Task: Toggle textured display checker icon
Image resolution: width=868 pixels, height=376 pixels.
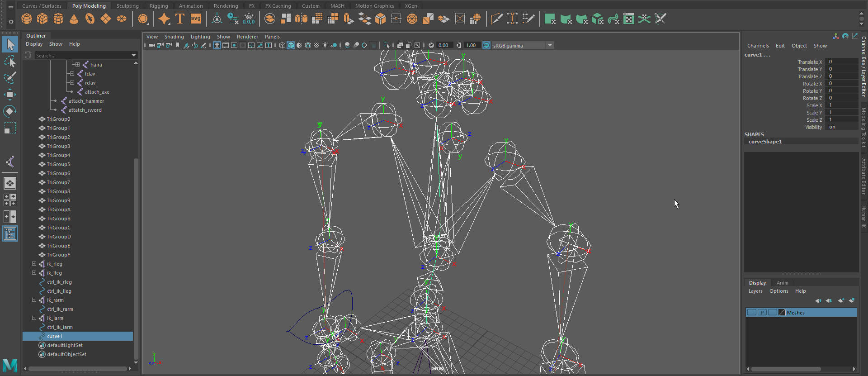Action: pyautogui.click(x=316, y=45)
